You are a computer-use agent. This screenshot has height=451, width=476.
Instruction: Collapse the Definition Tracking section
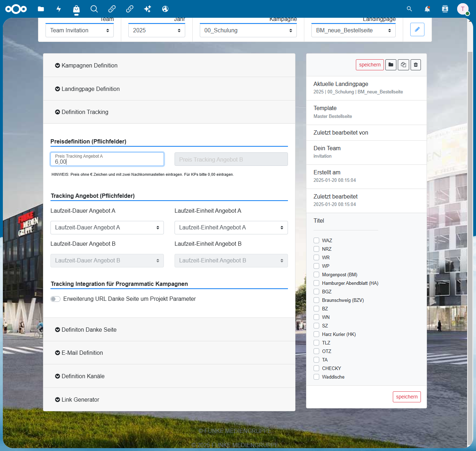(x=169, y=112)
